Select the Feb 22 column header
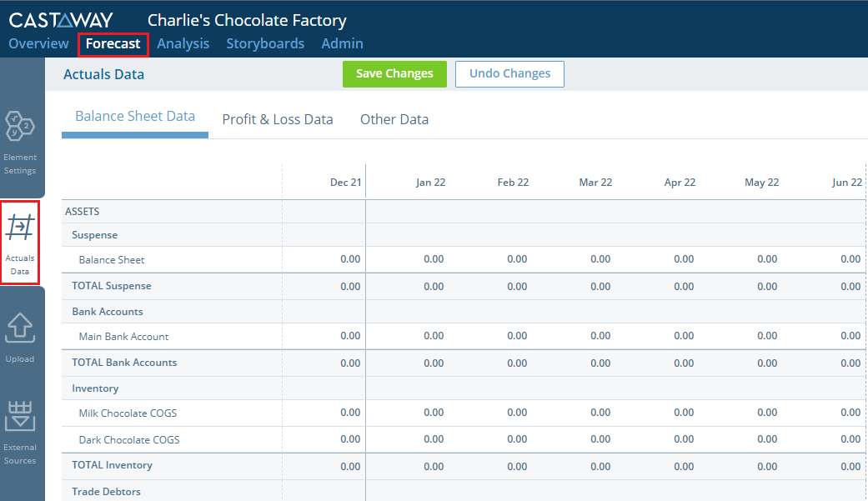This screenshot has width=868, height=501. click(513, 182)
